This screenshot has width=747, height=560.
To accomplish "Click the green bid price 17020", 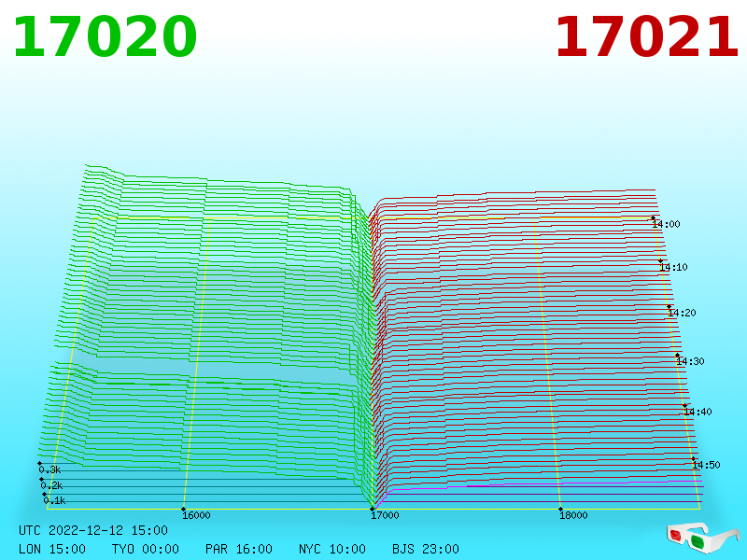I will 106,36.
